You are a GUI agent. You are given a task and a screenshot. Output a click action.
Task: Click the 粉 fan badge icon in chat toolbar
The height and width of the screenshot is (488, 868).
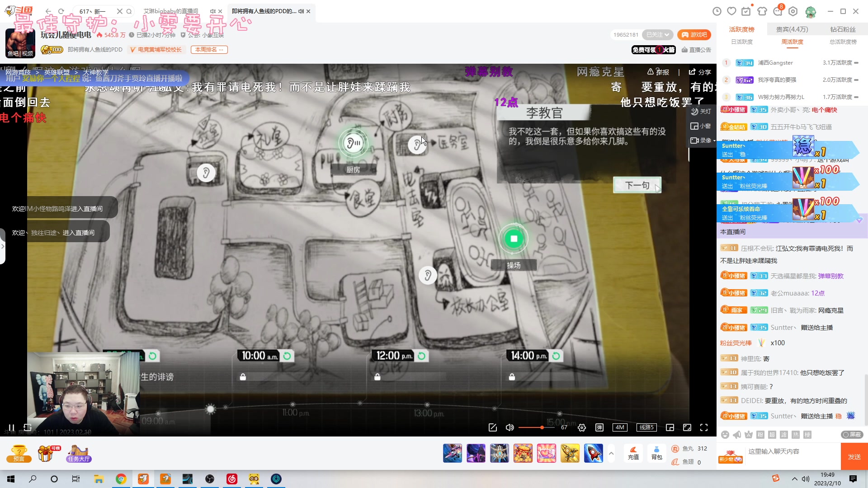pos(760,434)
